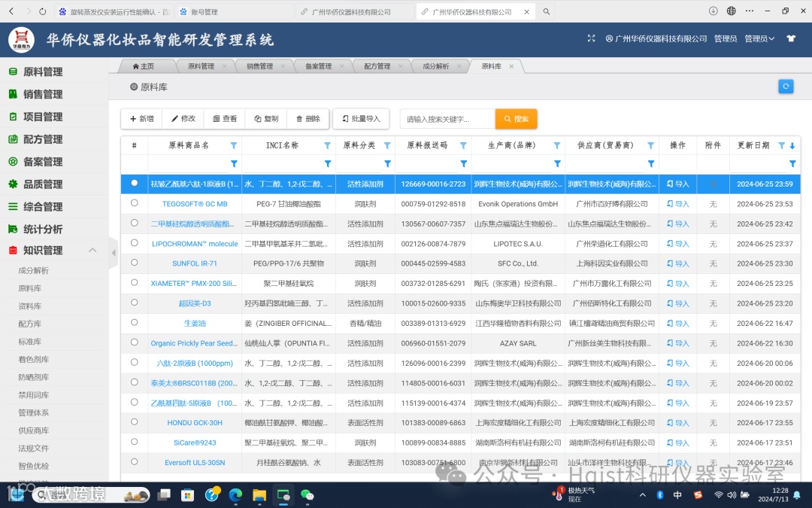Switch to the 备案管理 tab
The height and width of the screenshot is (508, 812).
tap(318, 66)
